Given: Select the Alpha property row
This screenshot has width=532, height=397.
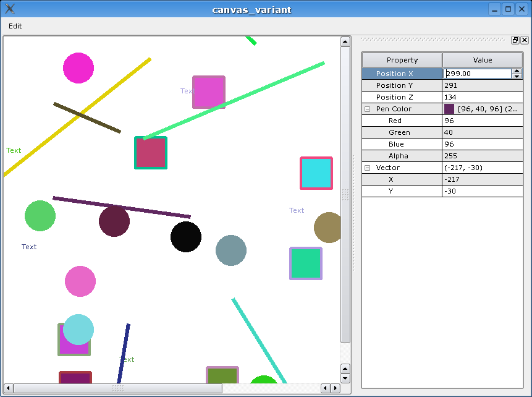Looking at the screenshot, I should click(402, 156).
